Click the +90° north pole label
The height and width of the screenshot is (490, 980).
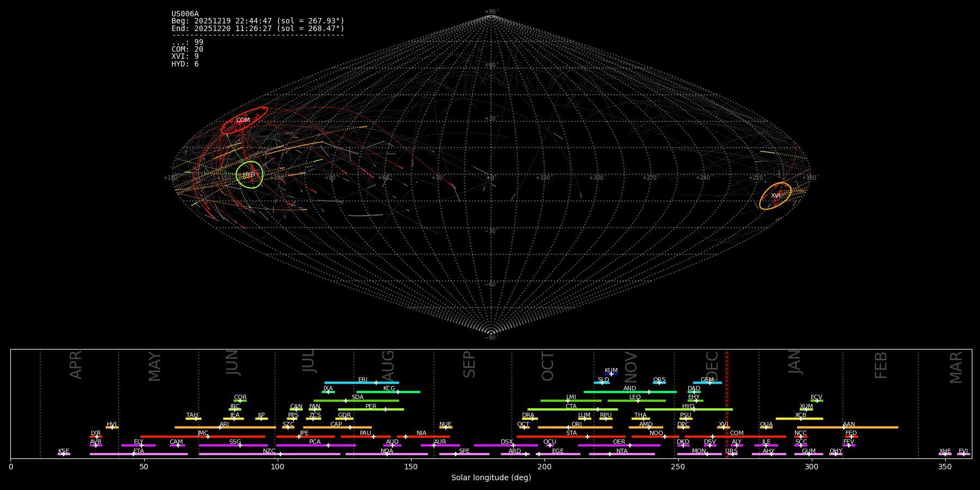(x=491, y=12)
